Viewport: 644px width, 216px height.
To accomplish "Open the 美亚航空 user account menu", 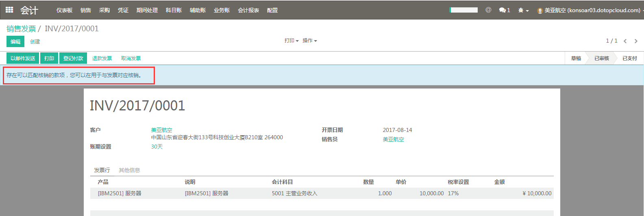I will [590, 10].
